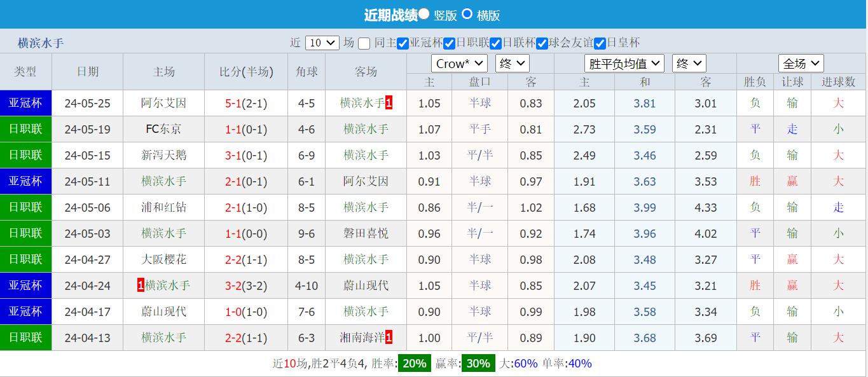Viewport: 868px width, 377px height.
Task: Open the Crow* bookmaker dropdown
Action: (458, 63)
